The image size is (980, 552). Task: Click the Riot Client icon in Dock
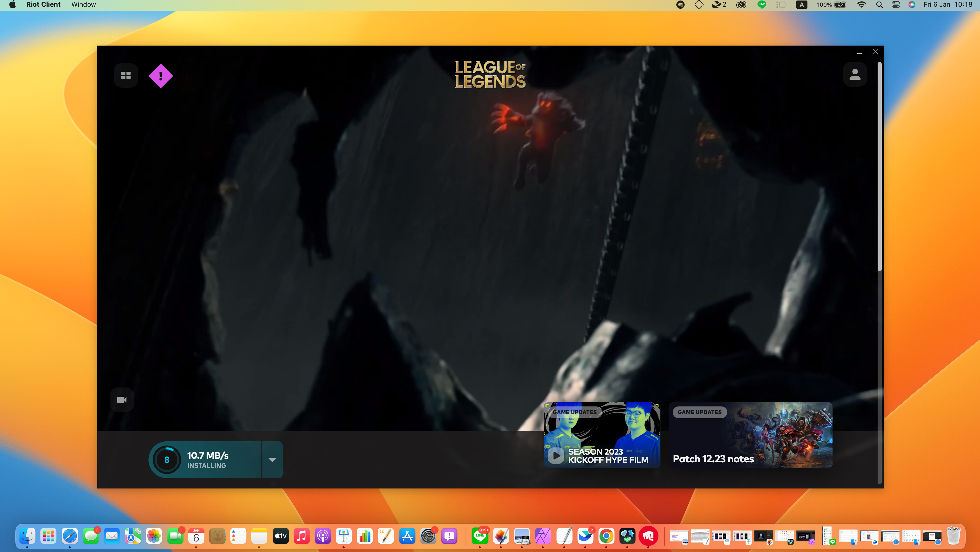tap(648, 536)
